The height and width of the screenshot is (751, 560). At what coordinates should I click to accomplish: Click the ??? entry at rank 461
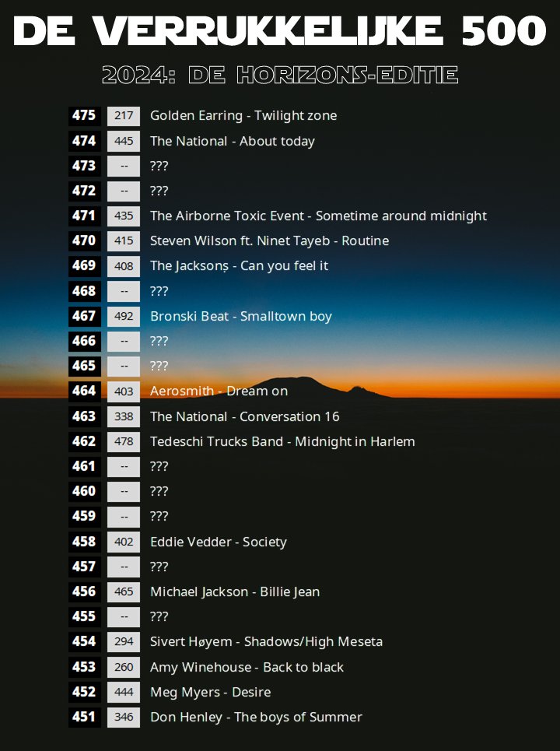click(x=159, y=466)
